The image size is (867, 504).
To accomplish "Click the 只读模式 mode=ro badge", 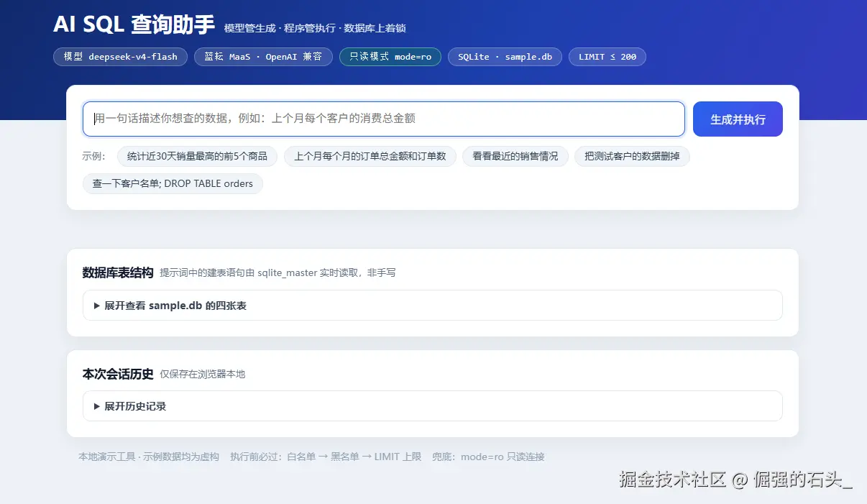I will click(390, 57).
